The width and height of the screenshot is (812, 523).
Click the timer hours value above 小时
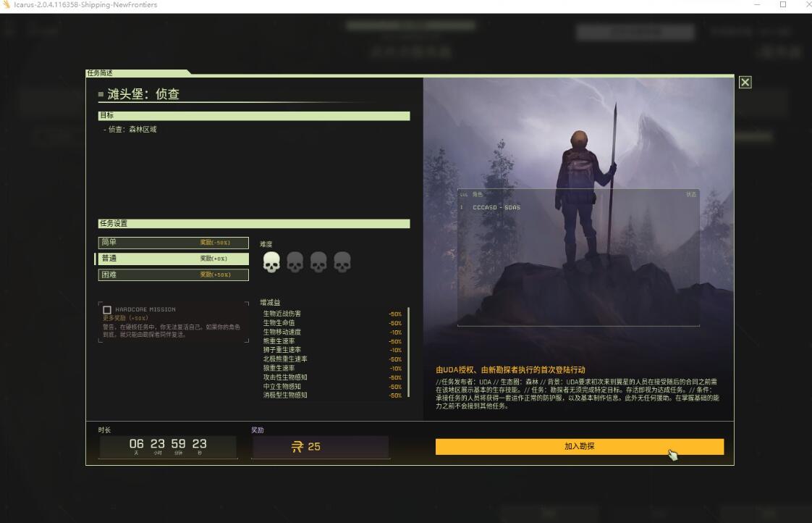click(158, 444)
